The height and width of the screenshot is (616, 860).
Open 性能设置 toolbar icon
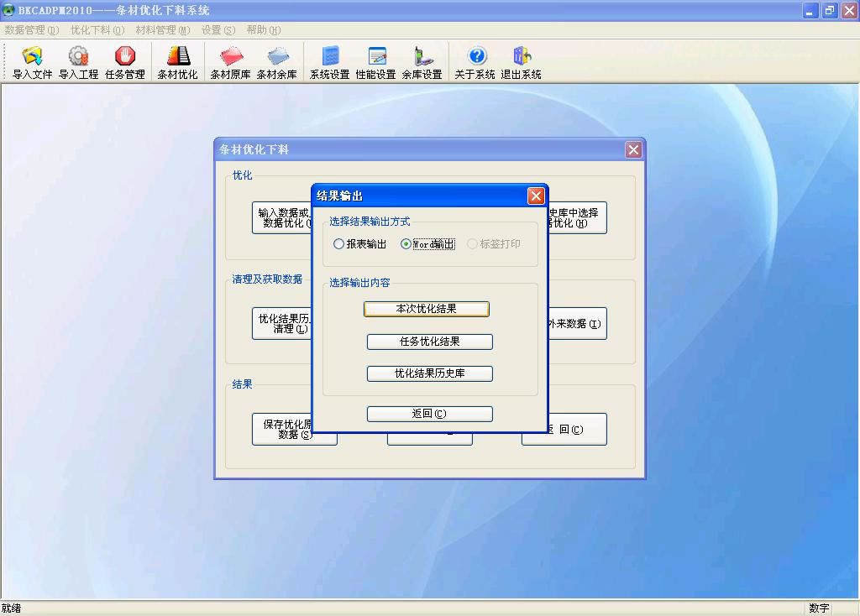click(375, 62)
